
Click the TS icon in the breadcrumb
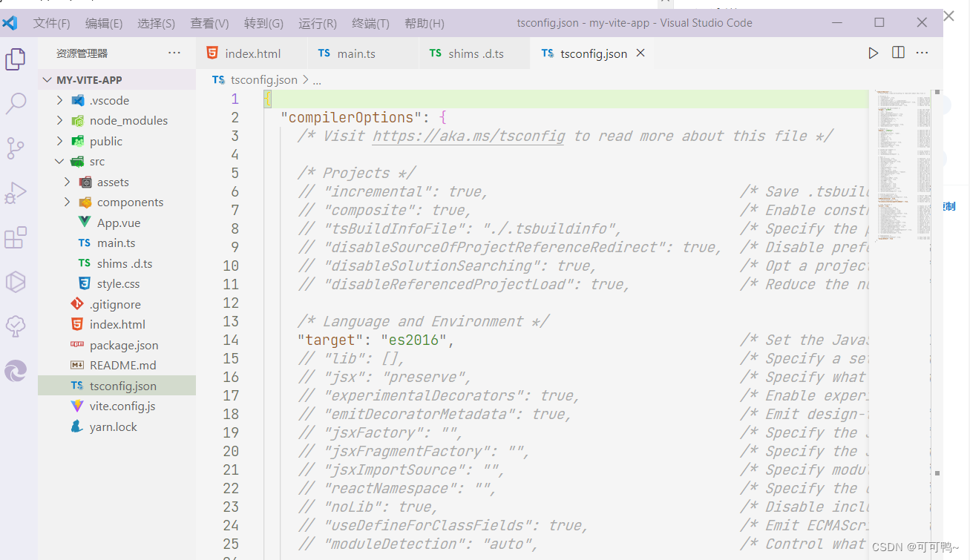pos(218,80)
